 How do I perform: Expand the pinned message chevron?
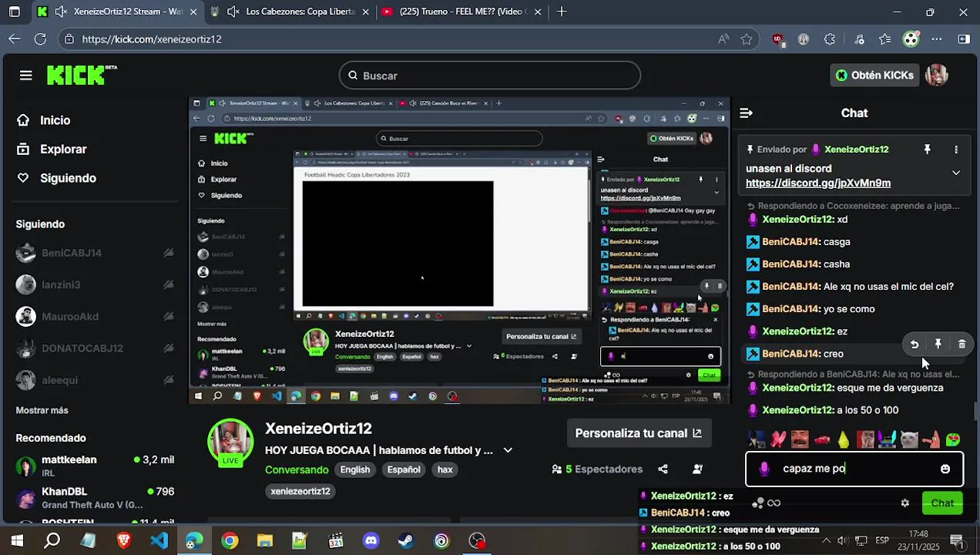pyautogui.click(x=956, y=173)
